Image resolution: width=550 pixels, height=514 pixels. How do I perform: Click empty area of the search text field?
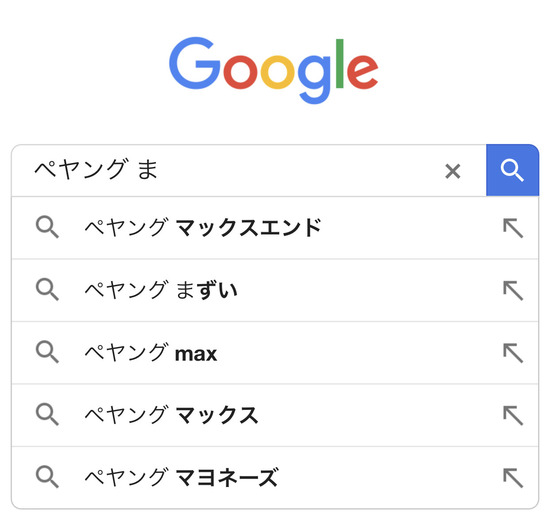298,171
